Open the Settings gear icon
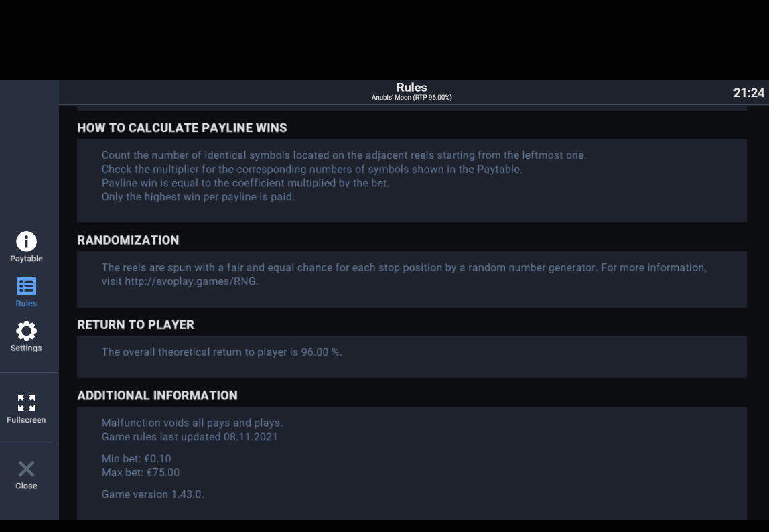The image size is (769, 532). point(27,331)
